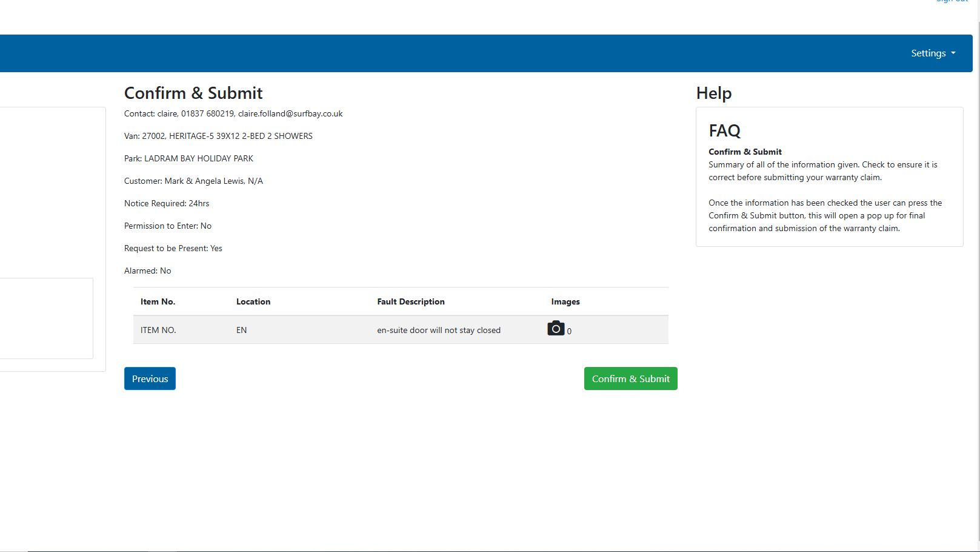Click the green Confirm & Submit button
The height and width of the screenshot is (552, 980).
tap(631, 379)
